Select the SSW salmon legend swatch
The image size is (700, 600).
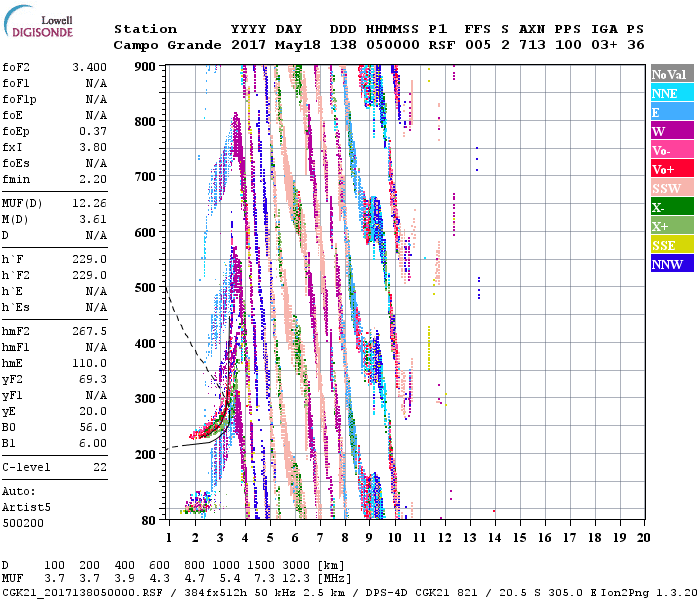[x=672, y=188]
